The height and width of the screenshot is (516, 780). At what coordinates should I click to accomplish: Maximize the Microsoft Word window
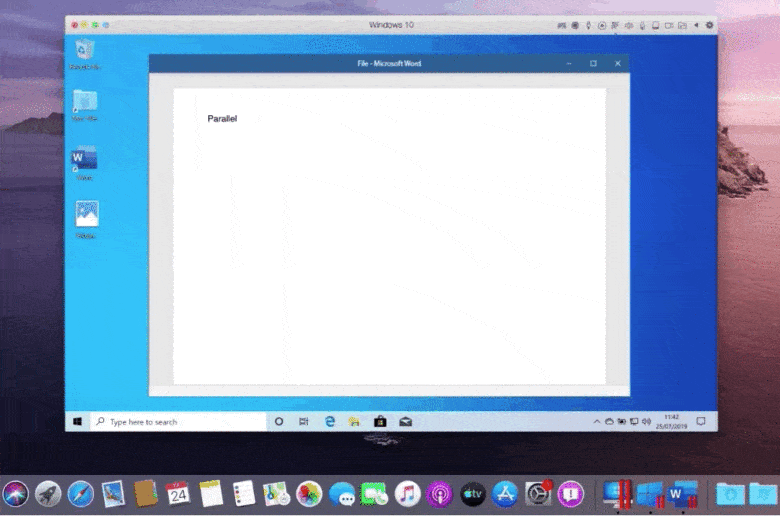[x=593, y=64]
